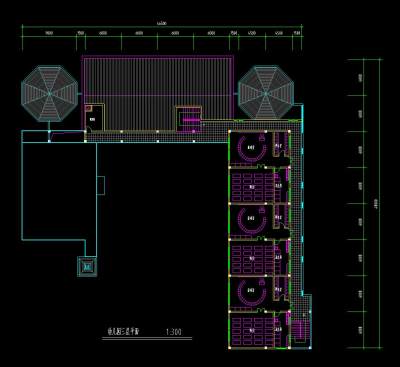Click the small square structure at bottom left
Image resolution: width=400 pixels, height=367 pixels.
pos(87,266)
